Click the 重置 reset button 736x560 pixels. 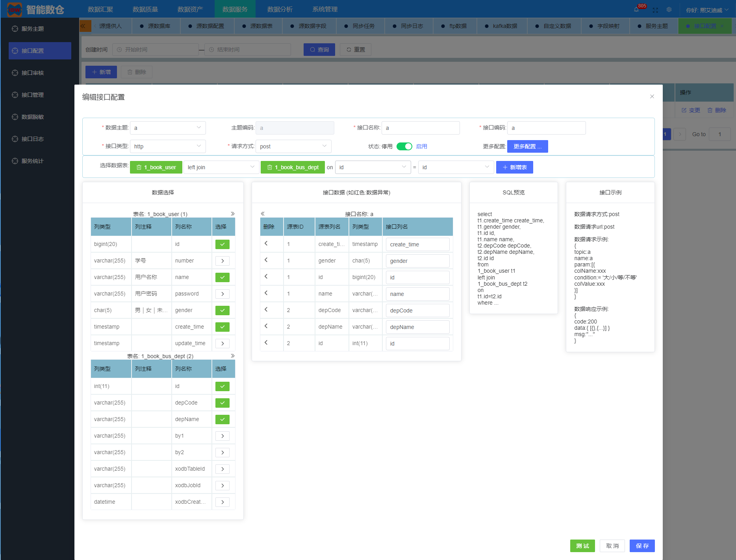point(356,50)
